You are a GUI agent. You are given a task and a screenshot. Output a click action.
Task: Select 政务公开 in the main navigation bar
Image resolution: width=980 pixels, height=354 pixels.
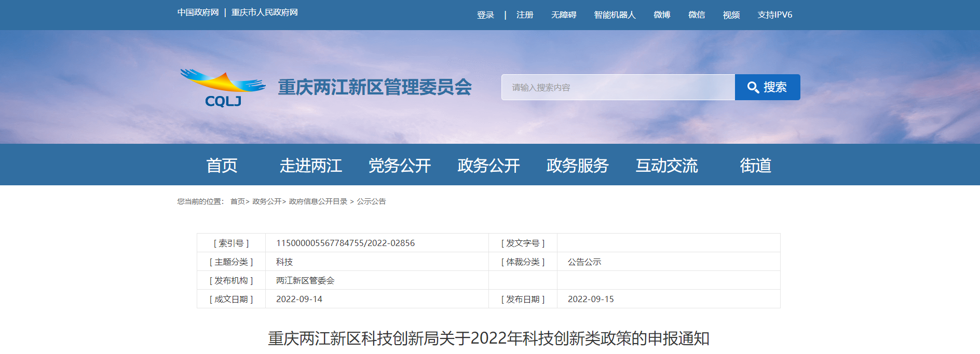pyautogui.click(x=488, y=166)
